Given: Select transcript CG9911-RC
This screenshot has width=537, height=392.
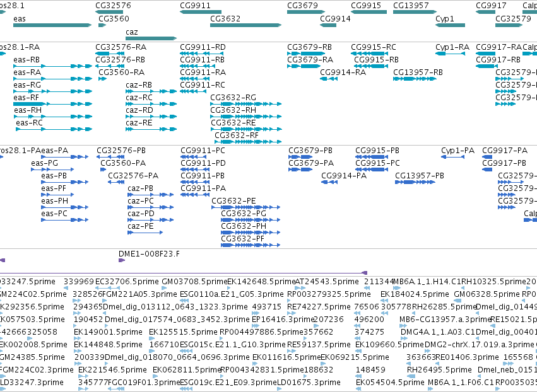Looking at the screenshot, I should (203, 85).
